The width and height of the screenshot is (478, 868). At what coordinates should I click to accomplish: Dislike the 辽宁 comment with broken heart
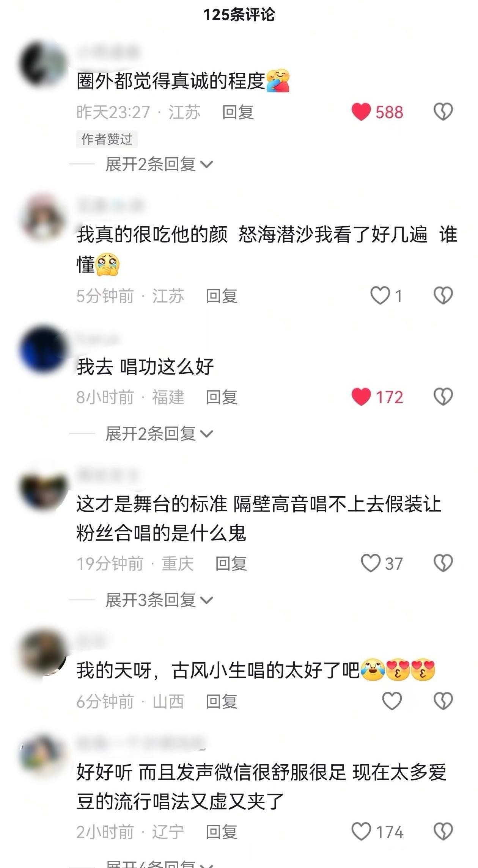[443, 832]
